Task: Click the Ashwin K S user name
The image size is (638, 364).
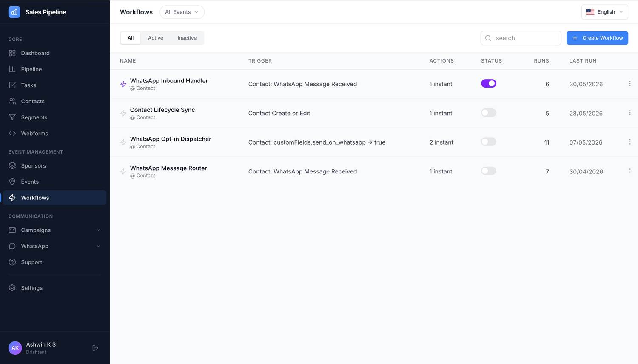Action: (41, 344)
